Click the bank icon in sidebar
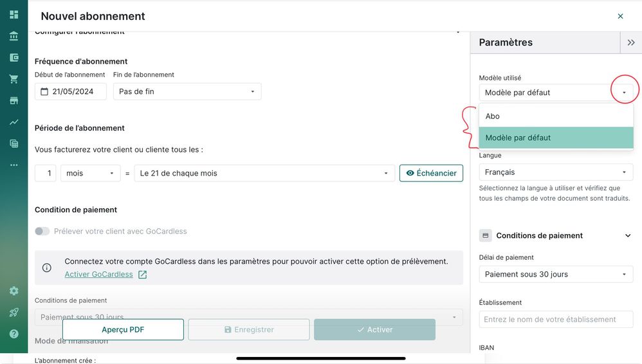Screen dimensions: 642x364 pyautogui.click(x=14, y=36)
